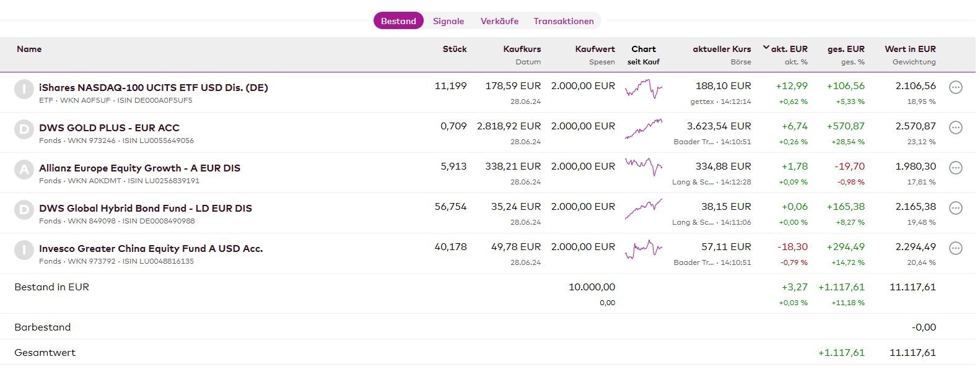Open options menu for iShares NASDAQ-100 ETF
This screenshot has height=372, width=980.
click(956, 88)
